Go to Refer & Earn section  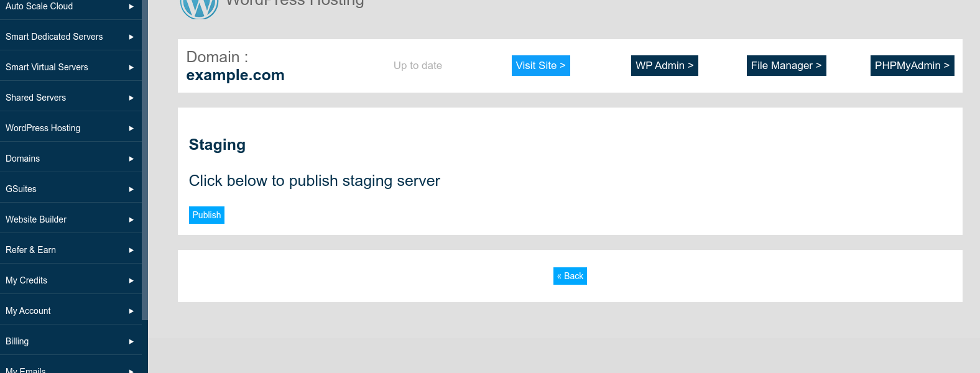point(31,250)
